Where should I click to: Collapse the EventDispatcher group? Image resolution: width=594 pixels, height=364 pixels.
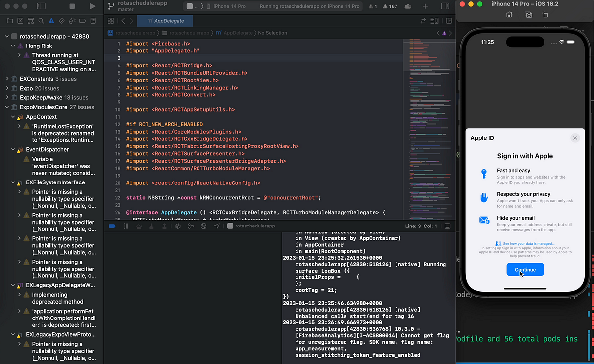click(x=13, y=149)
